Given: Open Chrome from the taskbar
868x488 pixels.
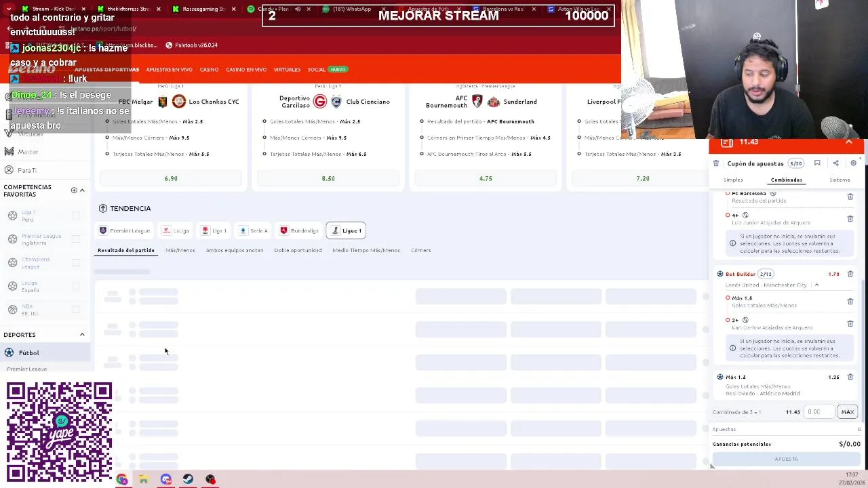Looking at the screenshot, I should [x=121, y=479].
